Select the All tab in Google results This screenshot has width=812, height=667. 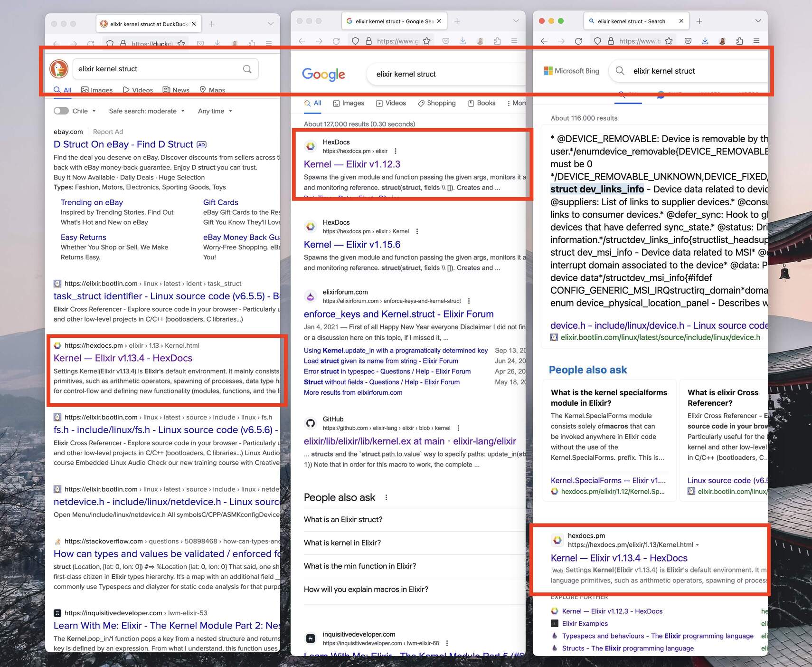coord(313,103)
